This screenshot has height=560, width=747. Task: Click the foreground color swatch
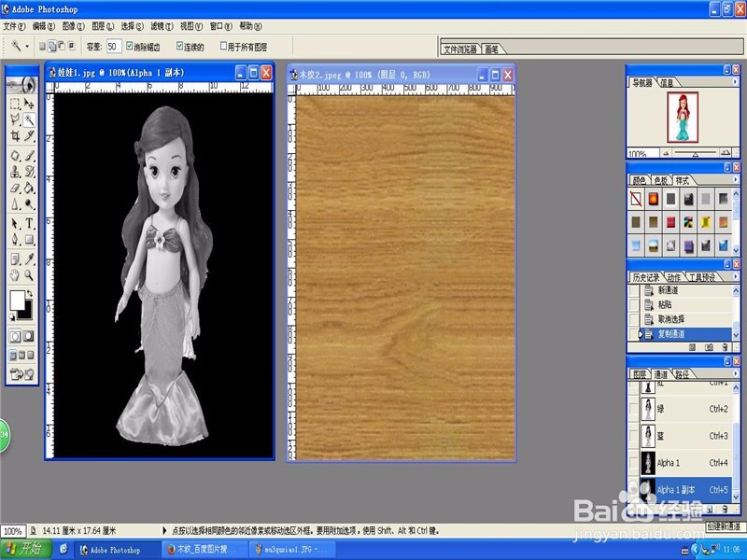tap(17, 301)
